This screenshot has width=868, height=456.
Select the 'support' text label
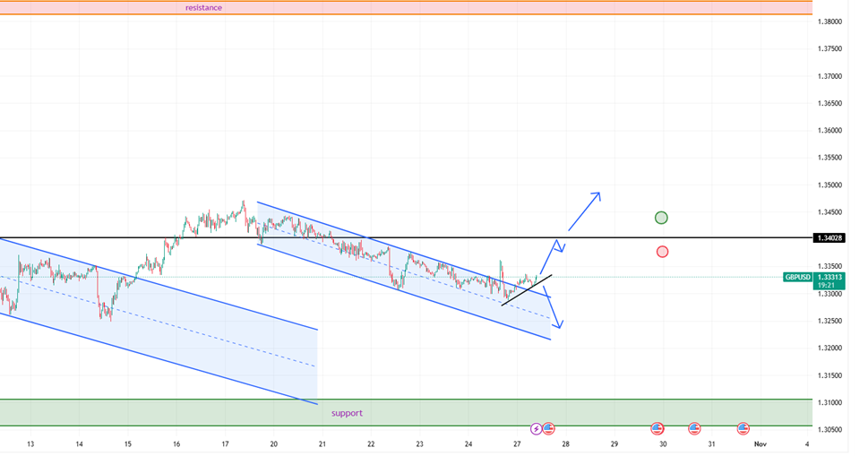pyautogui.click(x=347, y=413)
